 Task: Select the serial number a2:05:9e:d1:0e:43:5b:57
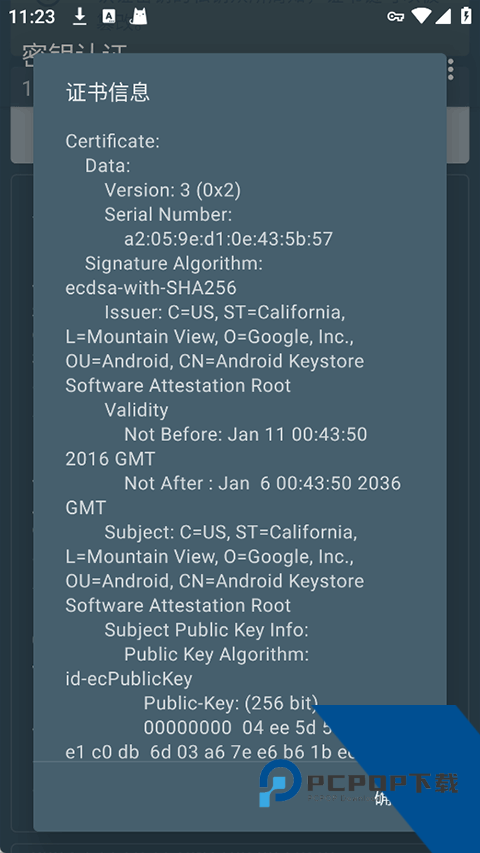point(229,239)
